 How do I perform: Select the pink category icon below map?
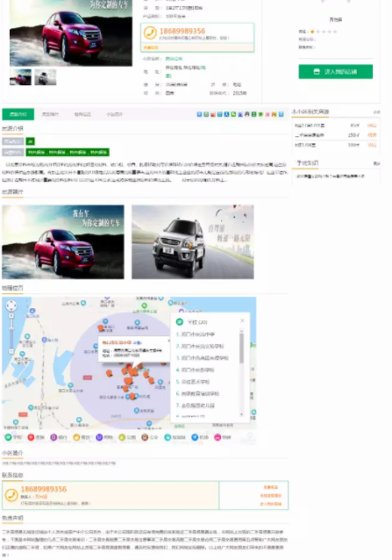click(217, 437)
